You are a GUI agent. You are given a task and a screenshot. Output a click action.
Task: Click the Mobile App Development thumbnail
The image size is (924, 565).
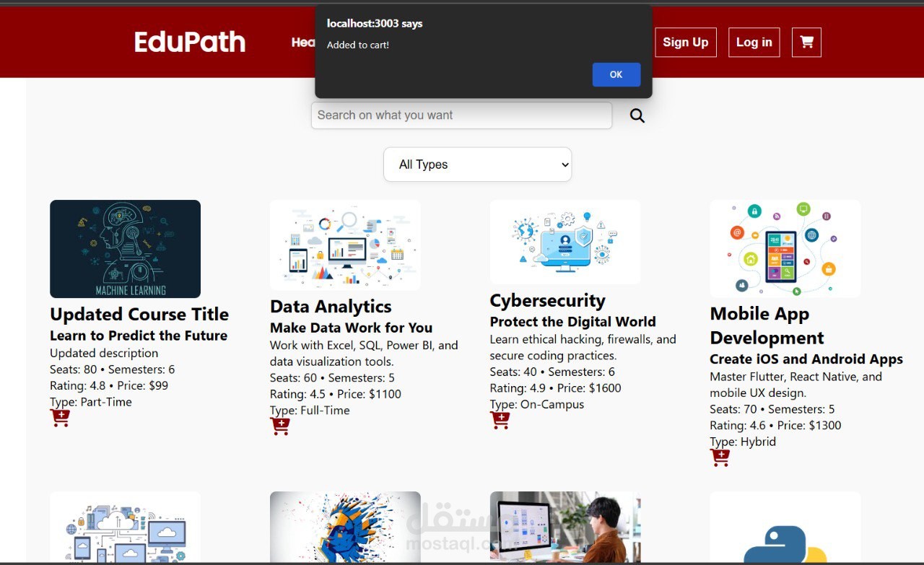tap(785, 249)
